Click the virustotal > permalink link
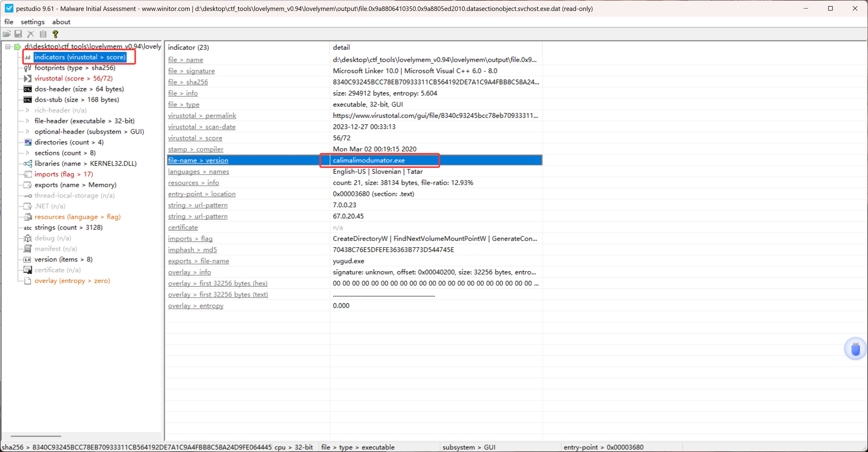This screenshot has height=452, width=868. [x=202, y=116]
